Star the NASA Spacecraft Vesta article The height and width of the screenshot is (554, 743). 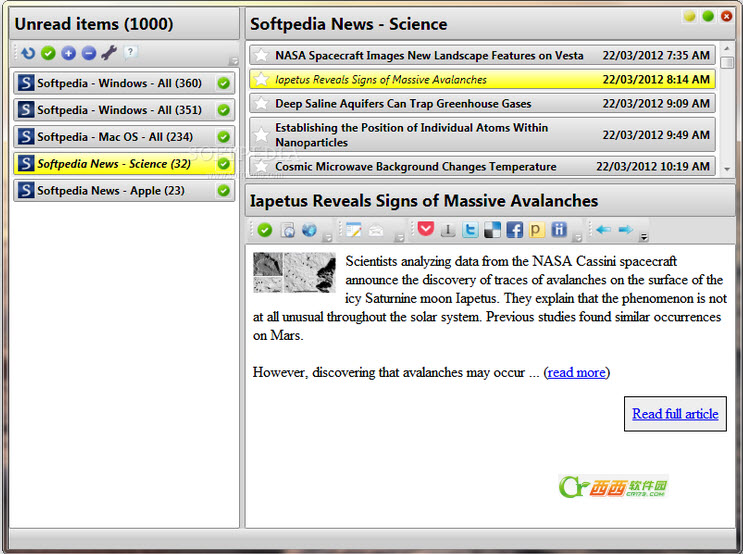(x=261, y=56)
